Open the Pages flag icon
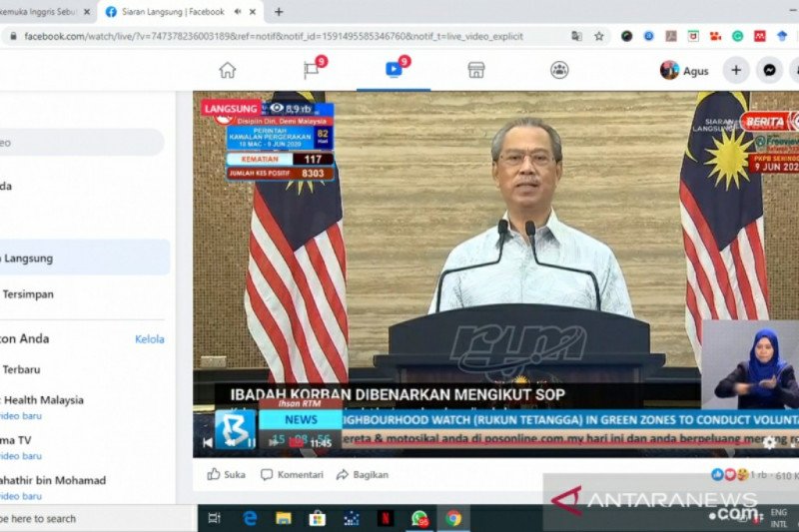 click(x=312, y=70)
